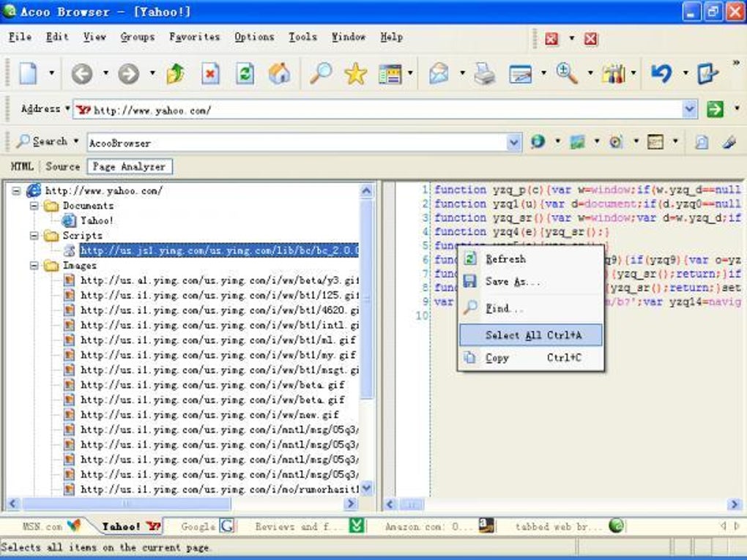Click the find-in-page icon on the search bar
Image resolution: width=747 pixels, height=560 pixels.
[x=702, y=142]
